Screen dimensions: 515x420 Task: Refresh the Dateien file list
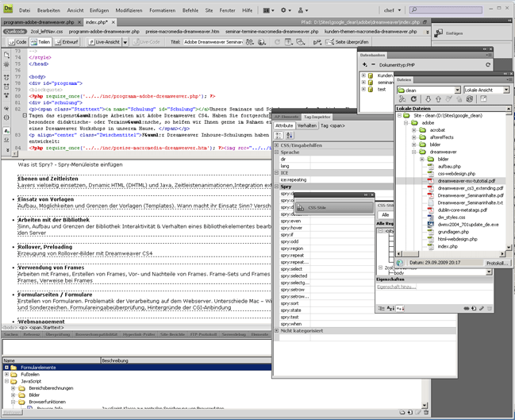click(x=414, y=99)
